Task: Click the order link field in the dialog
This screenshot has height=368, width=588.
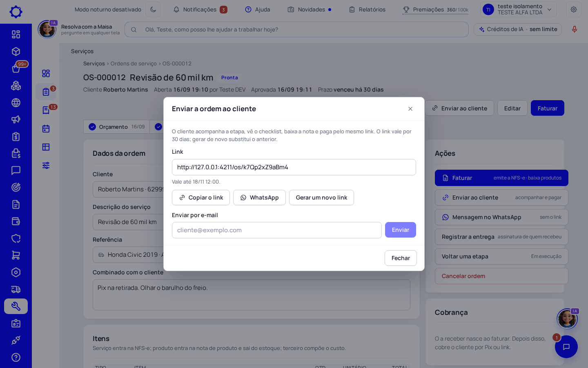Action: pyautogui.click(x=294, y=167)
